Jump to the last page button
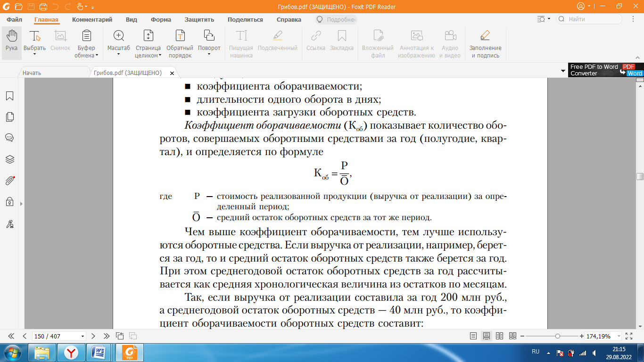 [x=106, y=336]
